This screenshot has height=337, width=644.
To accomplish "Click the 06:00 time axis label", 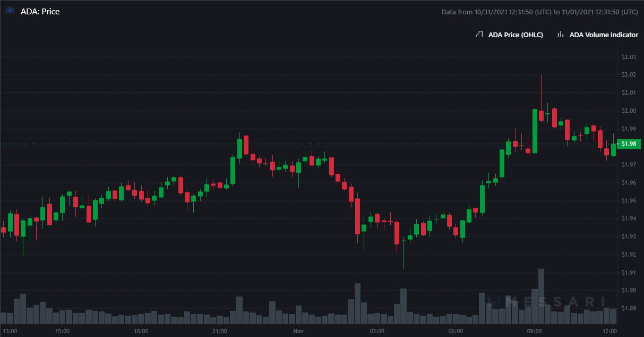I will tap(456, 331).
